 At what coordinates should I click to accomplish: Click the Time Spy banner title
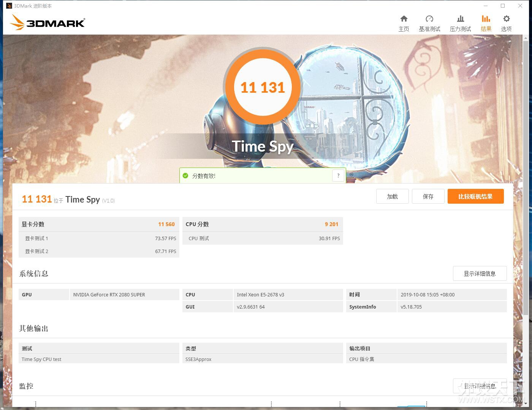pyautogui.click(x=263, y=147)
